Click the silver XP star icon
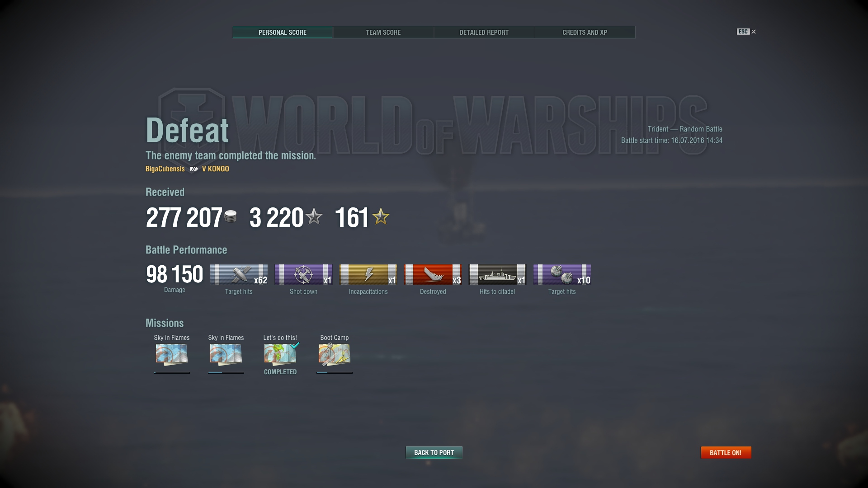The height and width of the screenshot is (488, 868). (x=314, y=216)
